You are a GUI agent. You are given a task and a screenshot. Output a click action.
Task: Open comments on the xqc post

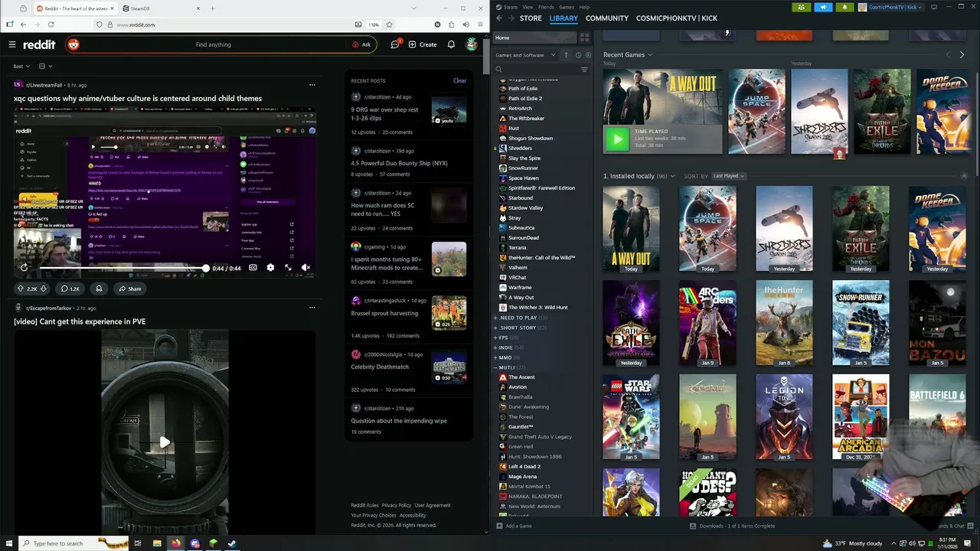point(70,289)
